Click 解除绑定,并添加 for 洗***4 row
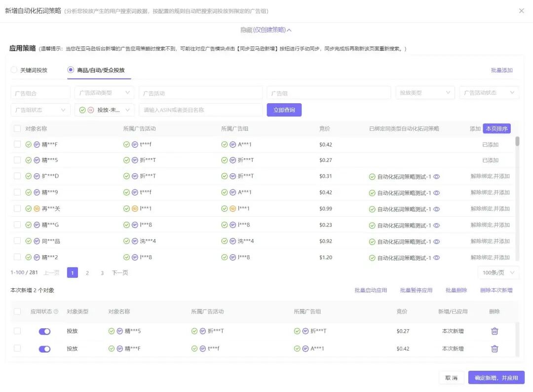 coord(490,241)
